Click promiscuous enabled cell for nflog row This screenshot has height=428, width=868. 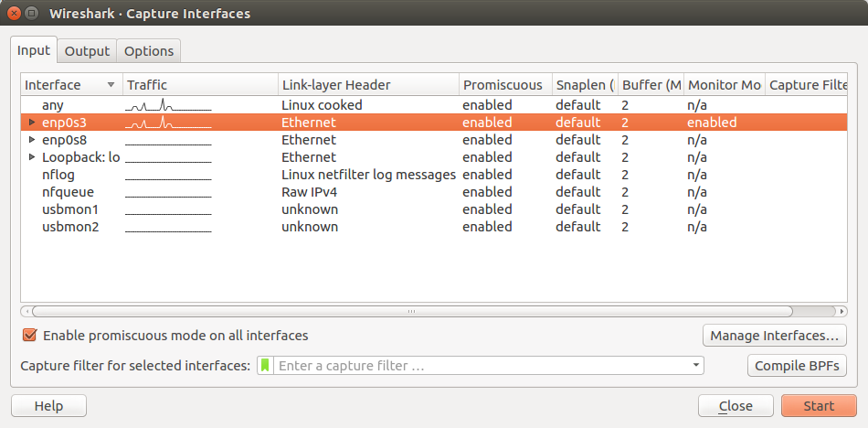coord(487,175)
